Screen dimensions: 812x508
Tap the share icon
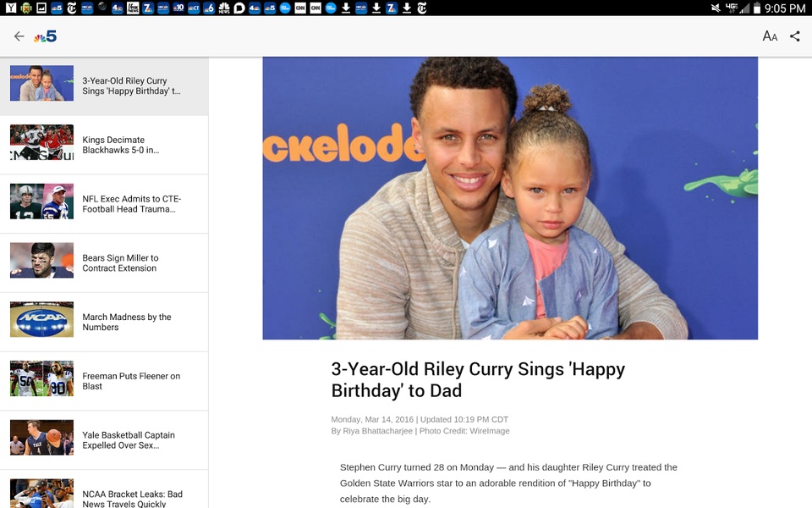click(795, 36)
